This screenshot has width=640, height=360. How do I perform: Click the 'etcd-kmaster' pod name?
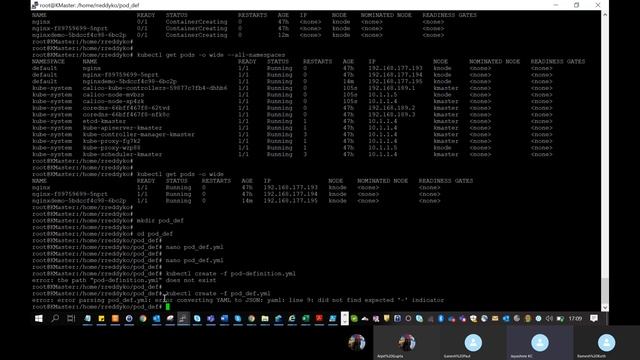pos(104,121)
